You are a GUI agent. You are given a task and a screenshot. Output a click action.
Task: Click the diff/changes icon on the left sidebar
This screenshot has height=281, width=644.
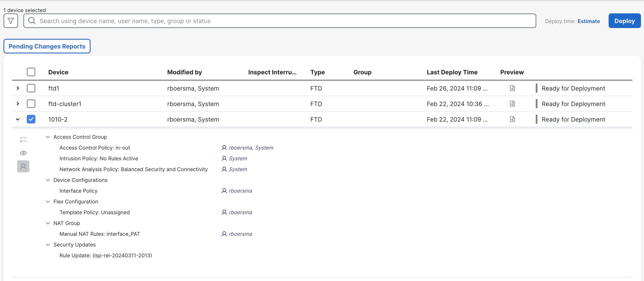[x=23, y=139]
